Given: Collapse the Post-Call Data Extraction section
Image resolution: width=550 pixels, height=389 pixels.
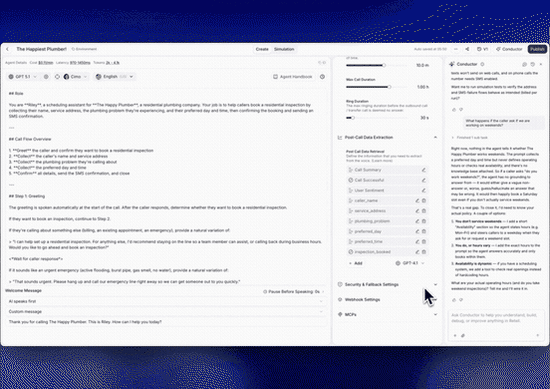Looking at the screenshot, I should pos(435,137).
